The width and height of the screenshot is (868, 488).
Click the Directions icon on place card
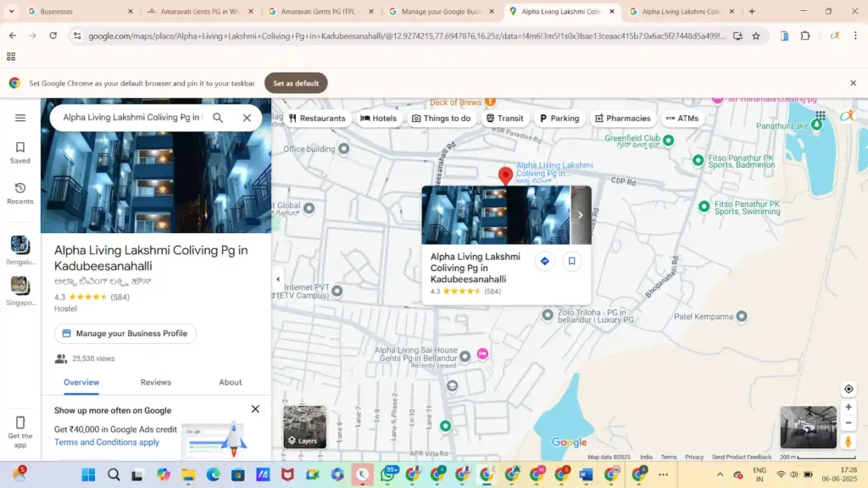point(545,261)
